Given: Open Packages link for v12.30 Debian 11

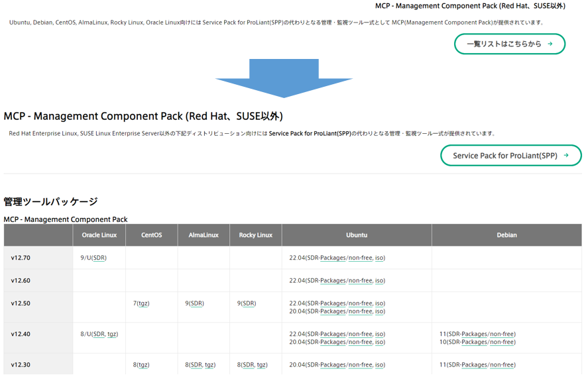Looking at the screenshot, I should pos(474,364).
